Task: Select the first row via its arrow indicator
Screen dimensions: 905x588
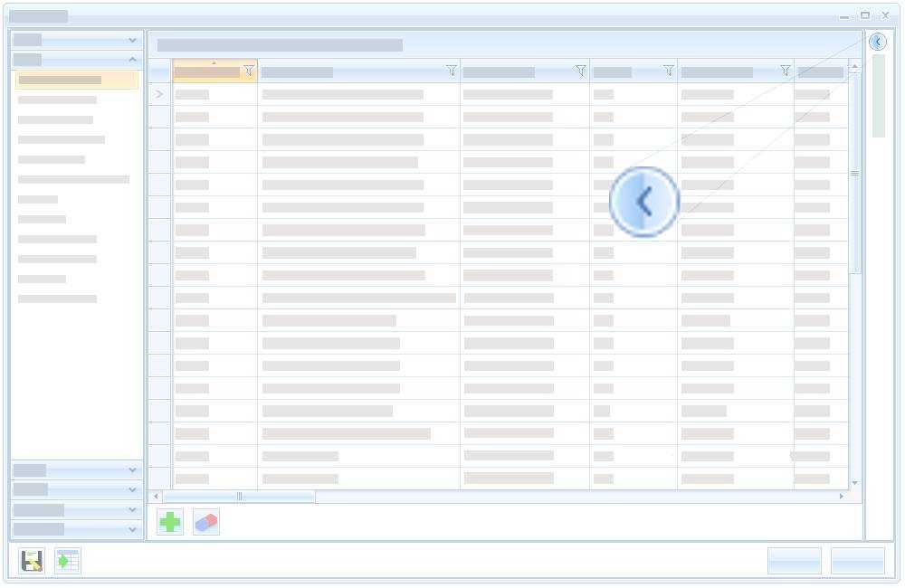Action: [x=160, y=94]
